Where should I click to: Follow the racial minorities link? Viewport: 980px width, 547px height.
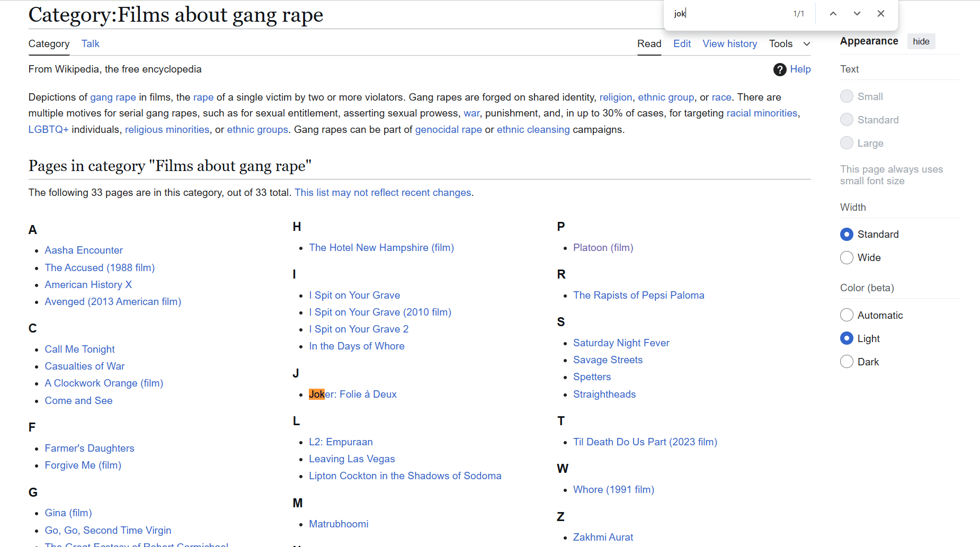click(x=762, y=113)
